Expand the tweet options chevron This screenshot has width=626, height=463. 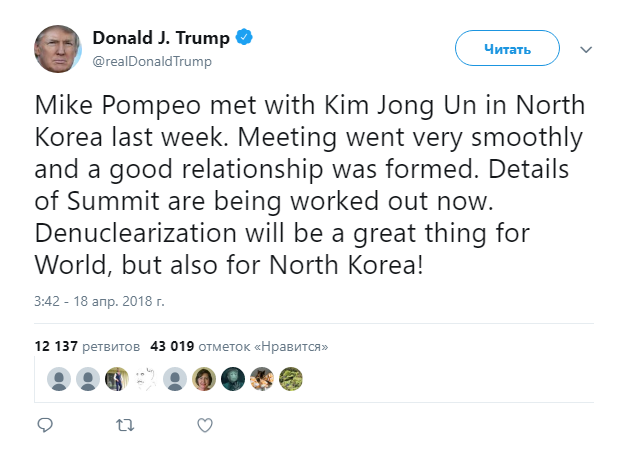[586, 49]
